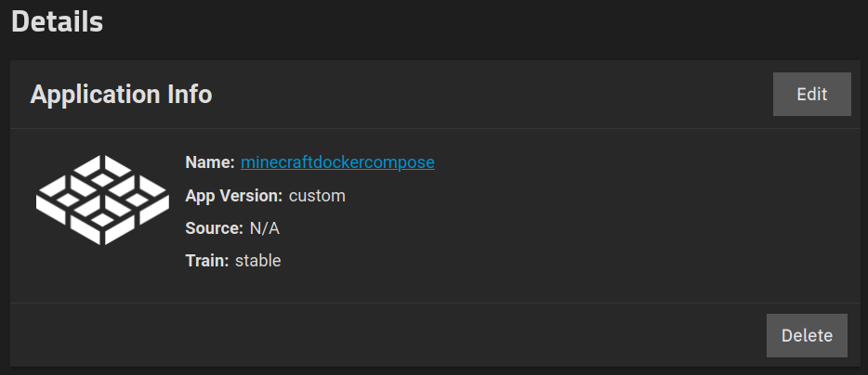Click the "App Version:" label
Viewport: 868px width, 375px height.
233,196
